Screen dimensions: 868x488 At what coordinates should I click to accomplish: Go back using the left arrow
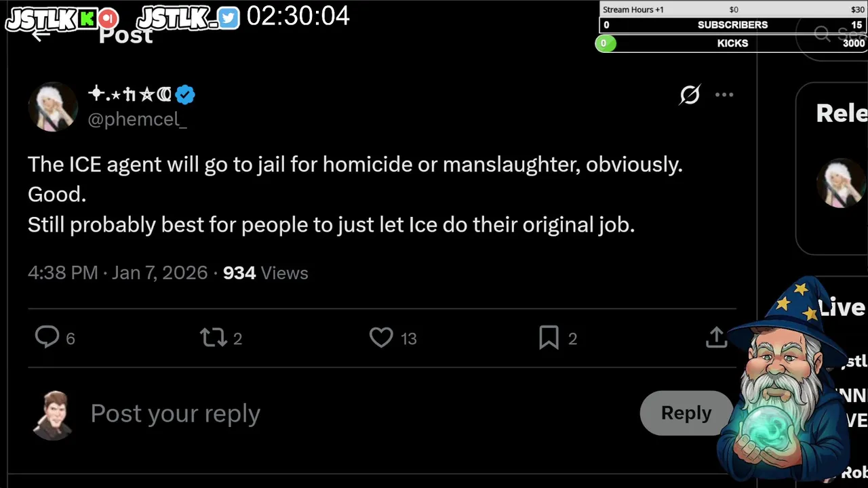point(41,35)
